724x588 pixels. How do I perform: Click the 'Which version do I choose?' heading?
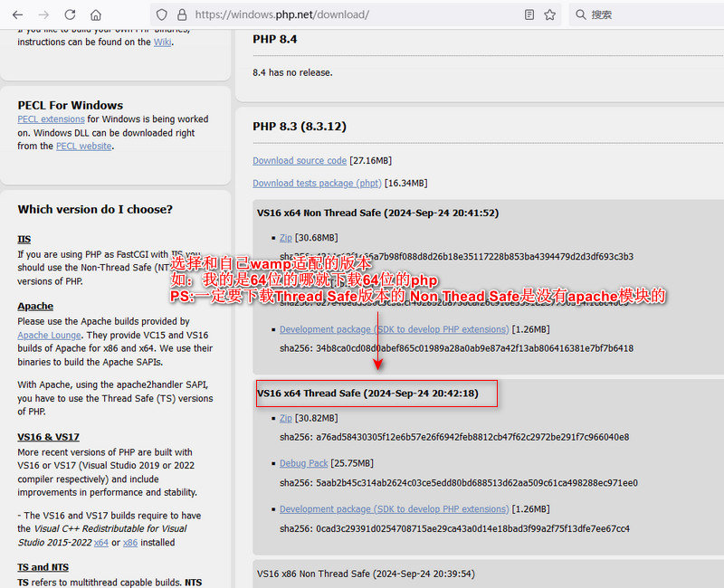95,210
